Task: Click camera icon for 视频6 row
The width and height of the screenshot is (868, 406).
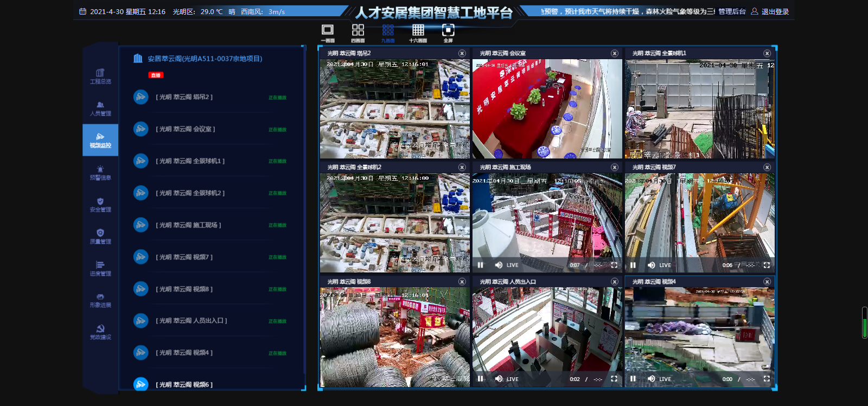Action: [141, 384]
